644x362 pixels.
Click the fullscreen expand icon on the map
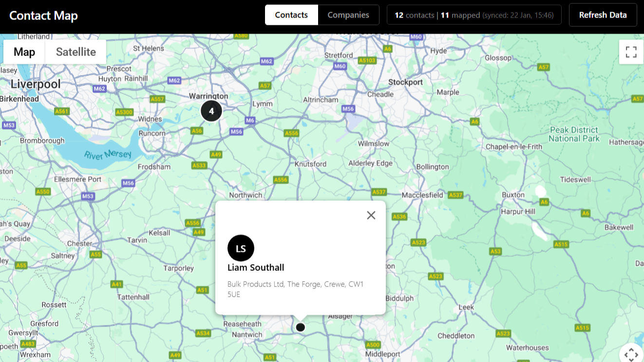pos(631,52)
